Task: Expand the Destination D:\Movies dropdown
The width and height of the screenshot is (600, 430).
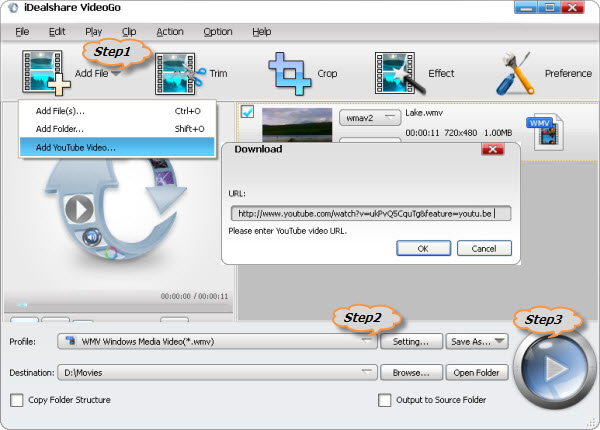Action: 217,372
